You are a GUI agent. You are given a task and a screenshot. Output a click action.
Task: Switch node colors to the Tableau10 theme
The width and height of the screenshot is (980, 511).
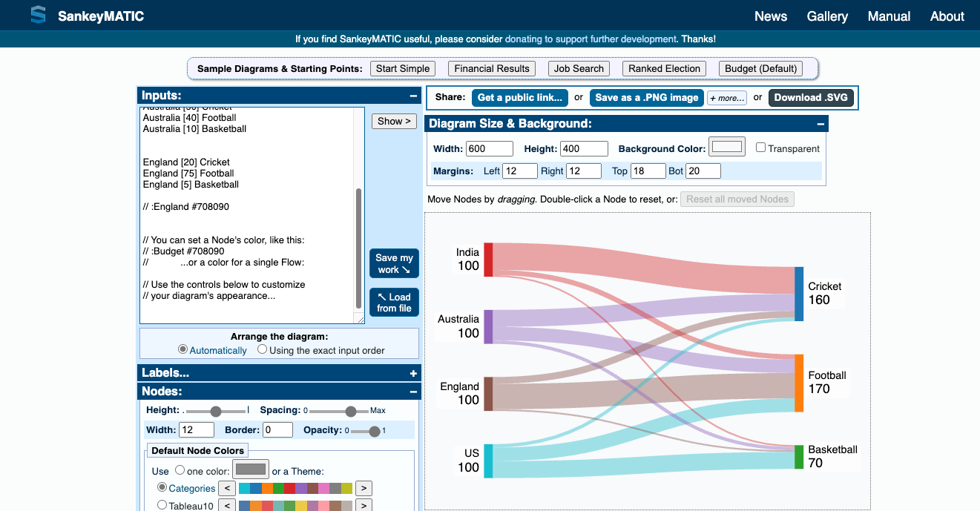(162, 504)
